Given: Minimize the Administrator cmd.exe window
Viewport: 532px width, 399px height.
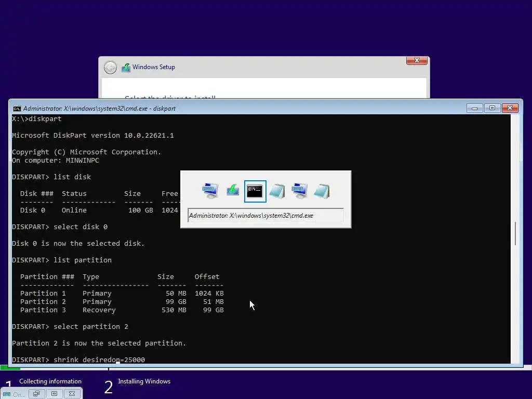Looking at the screenshot, I should click(x=475, y=108).
